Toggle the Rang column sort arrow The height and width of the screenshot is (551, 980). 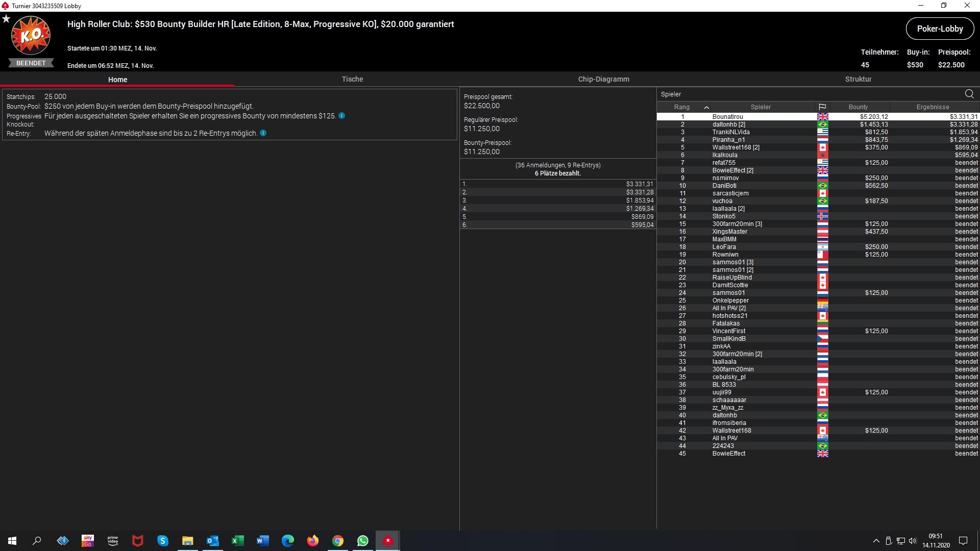(x=706, y=107)
